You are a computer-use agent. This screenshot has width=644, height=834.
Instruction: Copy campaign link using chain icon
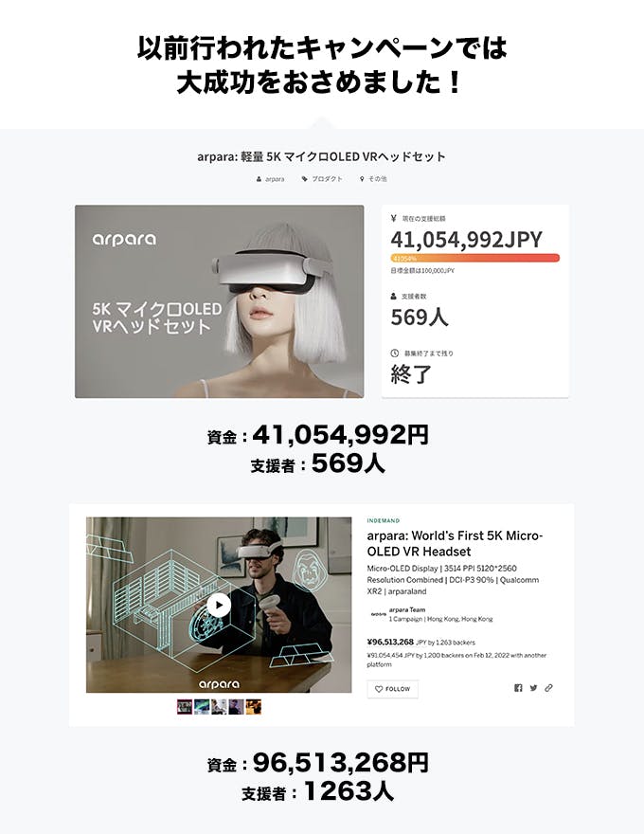click(549, 688)
